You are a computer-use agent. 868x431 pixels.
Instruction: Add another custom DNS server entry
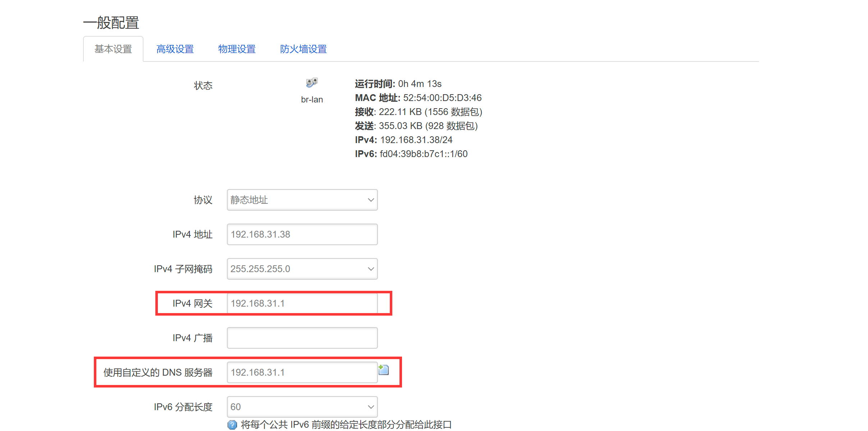pyautogui.click(x=384, y=370)
